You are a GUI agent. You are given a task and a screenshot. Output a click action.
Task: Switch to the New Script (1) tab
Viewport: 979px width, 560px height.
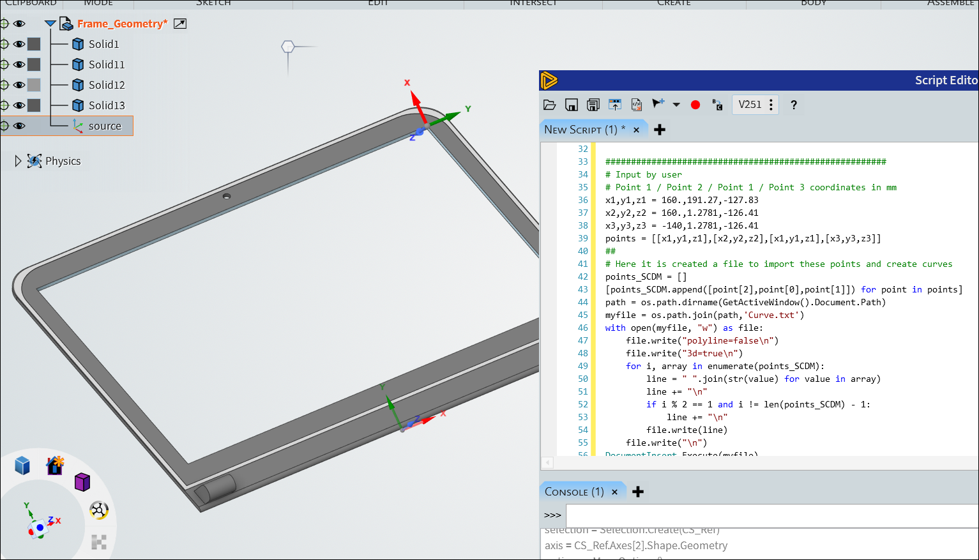click(x=584, y=130)
